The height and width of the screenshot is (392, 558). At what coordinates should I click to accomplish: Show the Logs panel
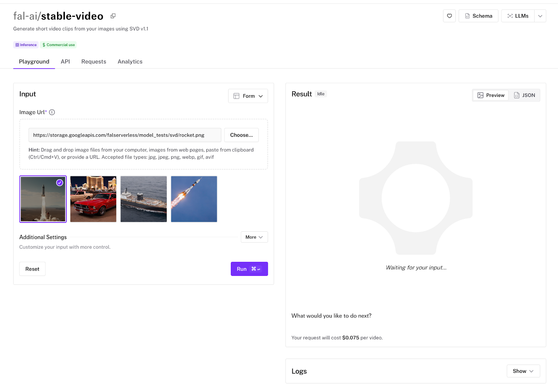tap(523, 371)
